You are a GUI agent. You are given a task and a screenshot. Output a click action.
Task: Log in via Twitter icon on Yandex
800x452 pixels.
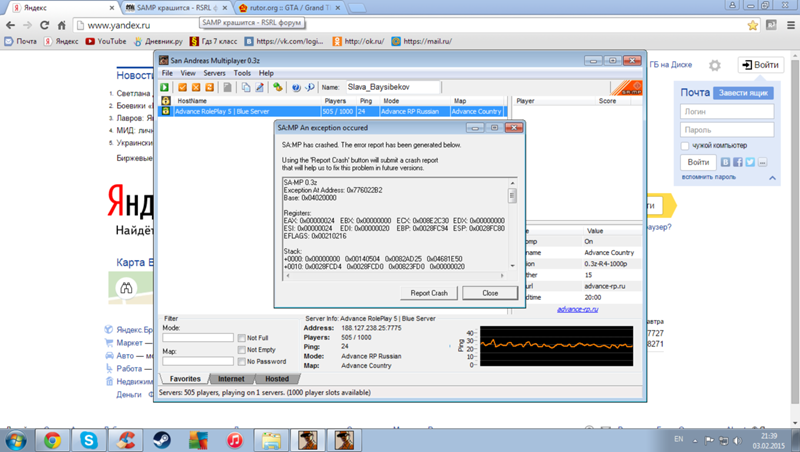click(750, 162)
